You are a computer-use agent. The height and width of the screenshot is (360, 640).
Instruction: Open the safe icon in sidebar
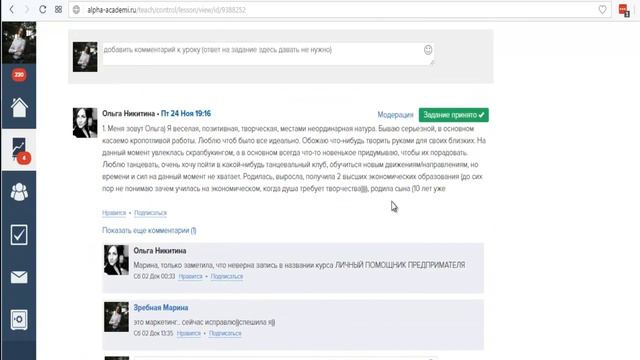19,320
